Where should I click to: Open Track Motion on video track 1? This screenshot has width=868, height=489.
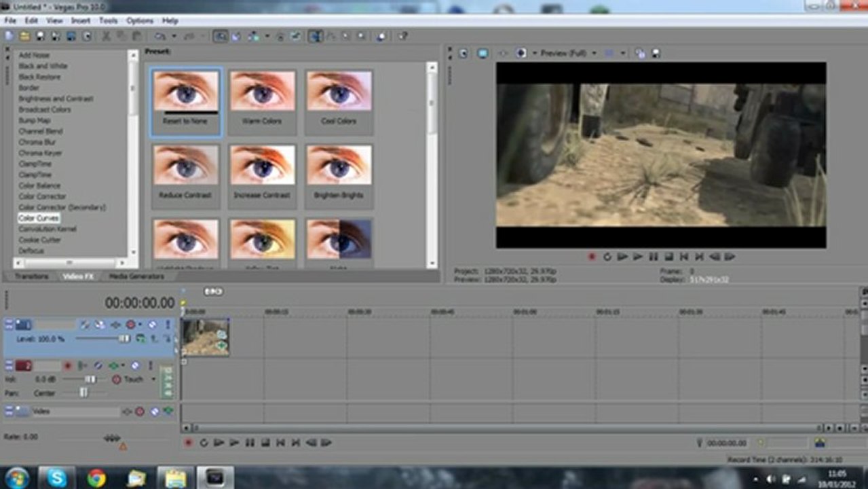click(100, 325)
